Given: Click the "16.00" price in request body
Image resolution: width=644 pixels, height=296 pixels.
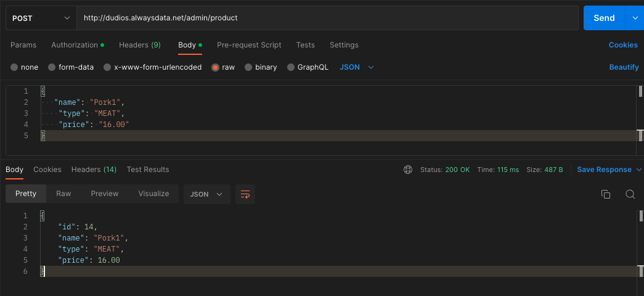Looking at the screenshot, I should click(x=114, y=125).
